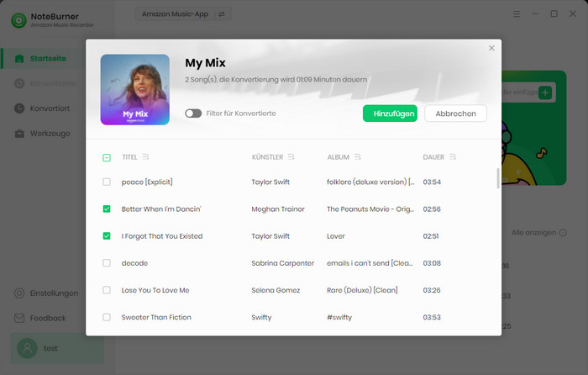Image resolution: width=588 pixels, height=375 pixels.
Task: Click the Konvertieren sidebar icon
Action: click(19, 83)
